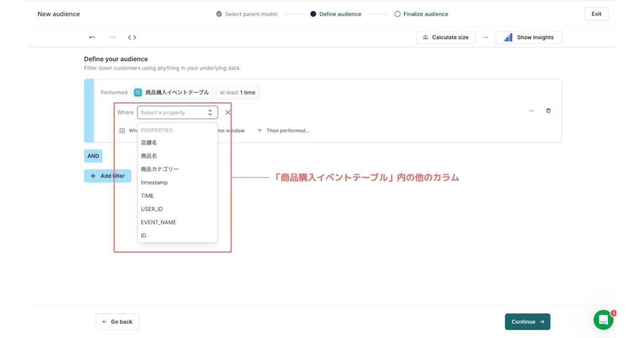Open the ellipsis menu between Calculate size and Show insights

(486, 37)
